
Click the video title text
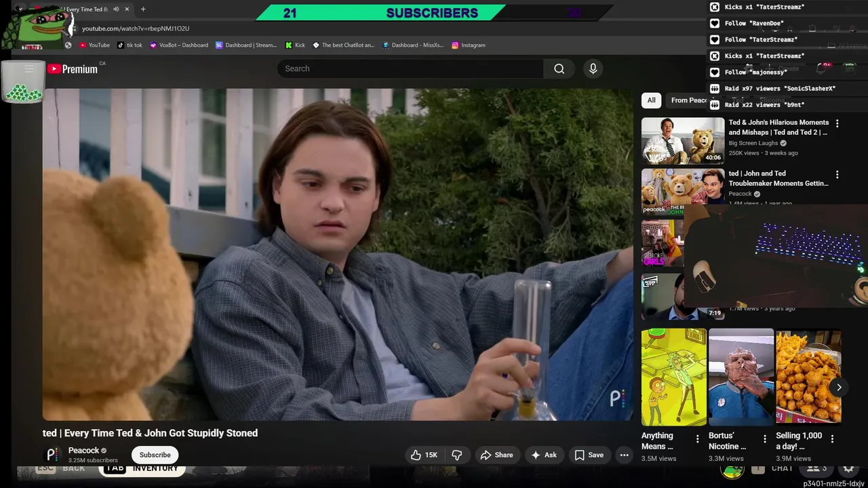point(150,433)
